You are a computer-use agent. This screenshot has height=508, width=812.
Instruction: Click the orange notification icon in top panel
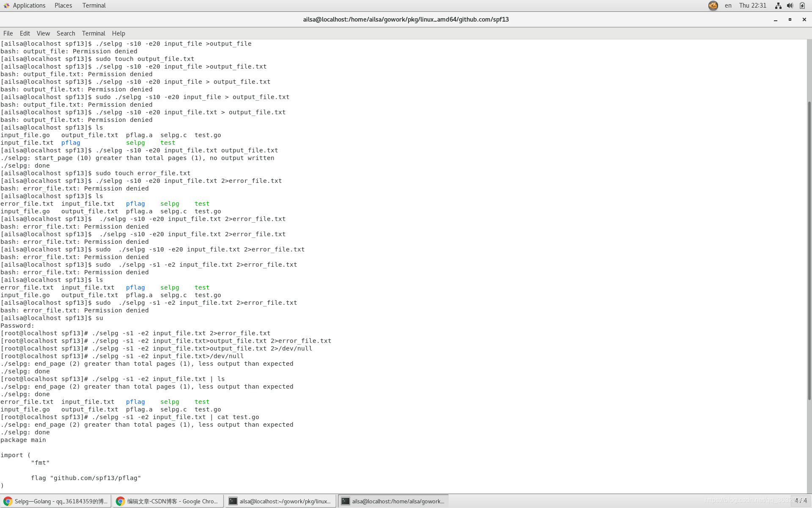pyautogui.click(x=713, y=6)
